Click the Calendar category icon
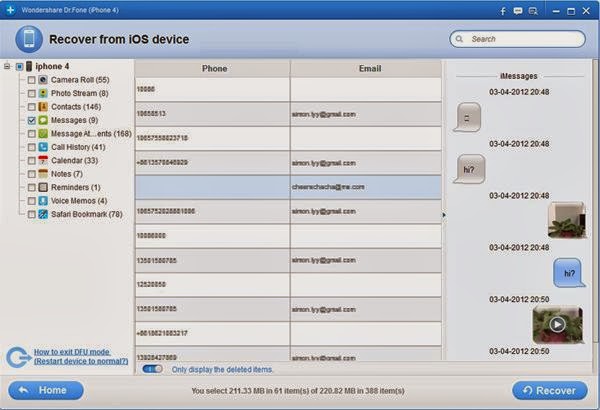The width and height of the screenshot is (600, 410). coord(43,160)
